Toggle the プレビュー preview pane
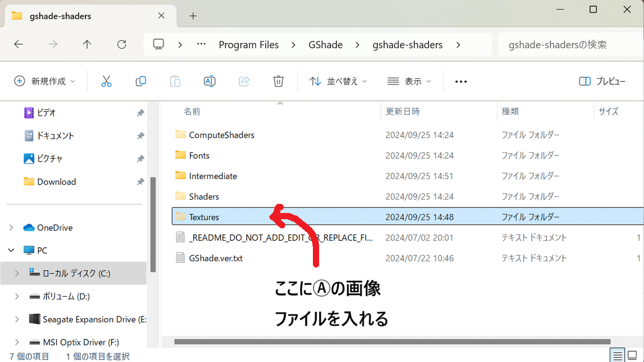This screenshot has height=362, width=644. point(602,81)
